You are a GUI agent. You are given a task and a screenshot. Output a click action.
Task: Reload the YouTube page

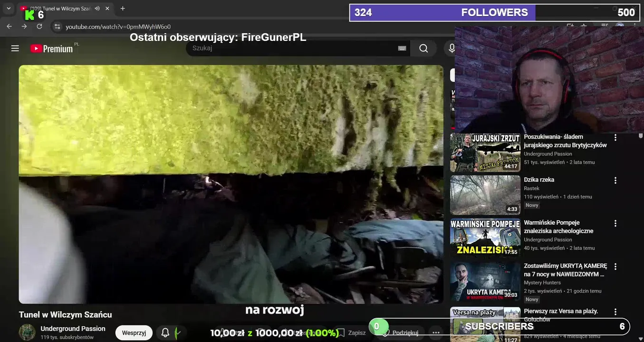pyautogui.click(x=39, y=27)
